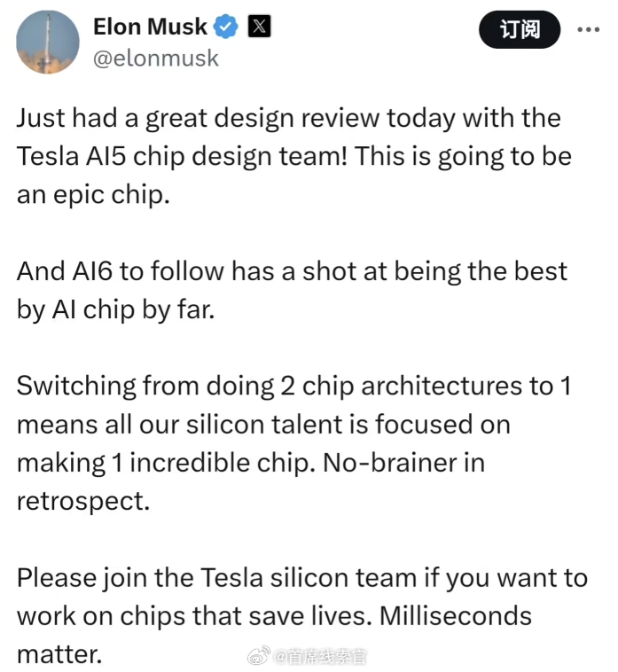Click the @首席线索官 watermark text

320,656
